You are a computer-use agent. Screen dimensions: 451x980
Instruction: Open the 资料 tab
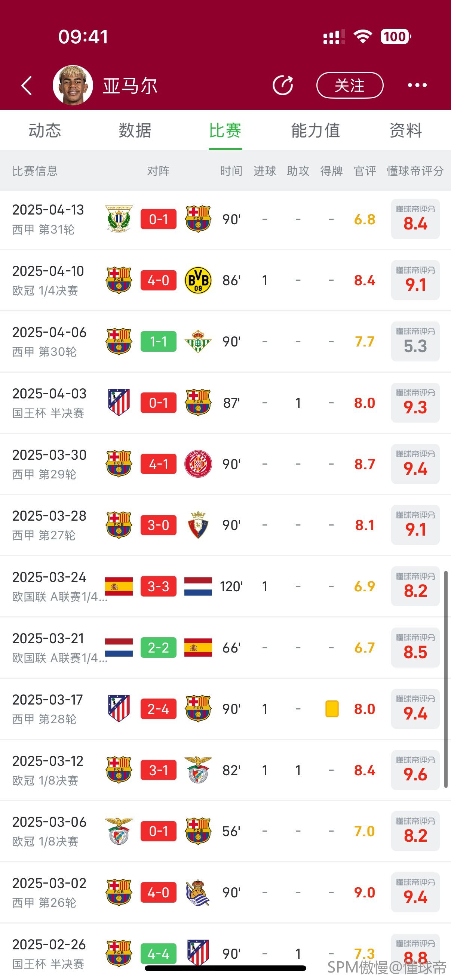click(406, 130)
